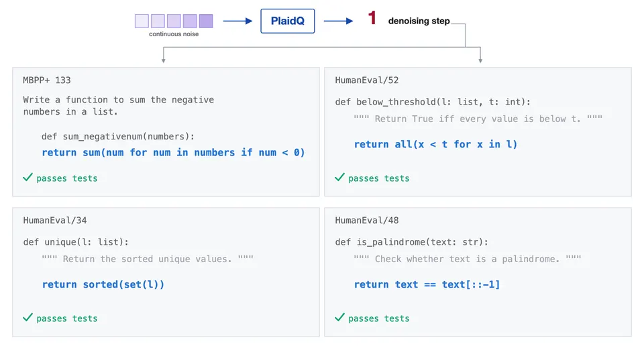Click the green checkmark in HumanEval/52 card

(x=339, y=177)
